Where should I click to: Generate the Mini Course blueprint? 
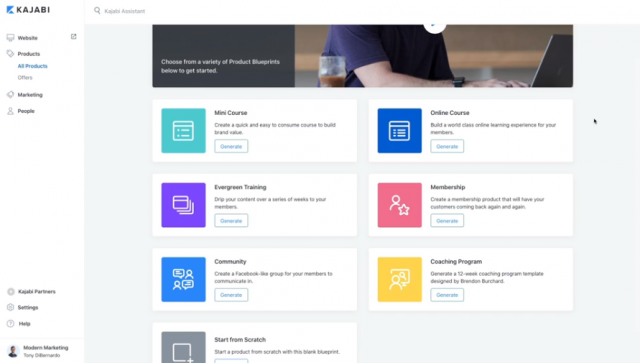coord(231,146)
